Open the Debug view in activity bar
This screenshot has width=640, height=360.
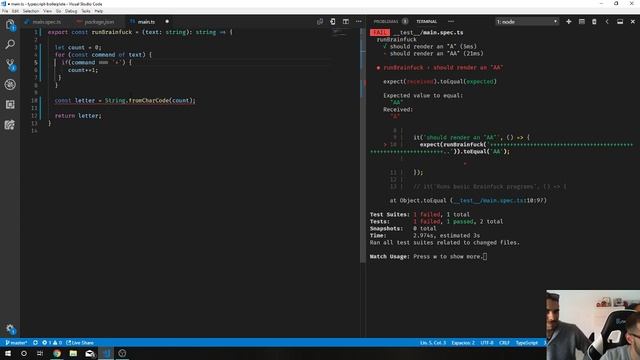[x=10, y=84]
